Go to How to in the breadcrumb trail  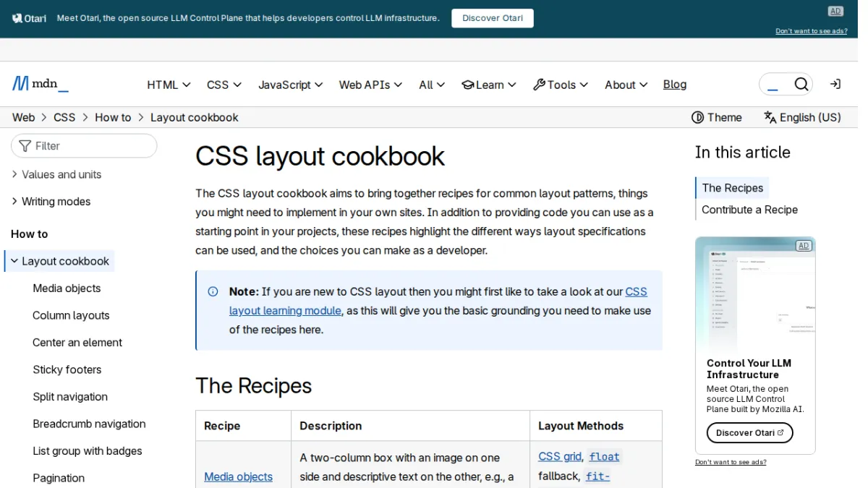pos(113,117)
